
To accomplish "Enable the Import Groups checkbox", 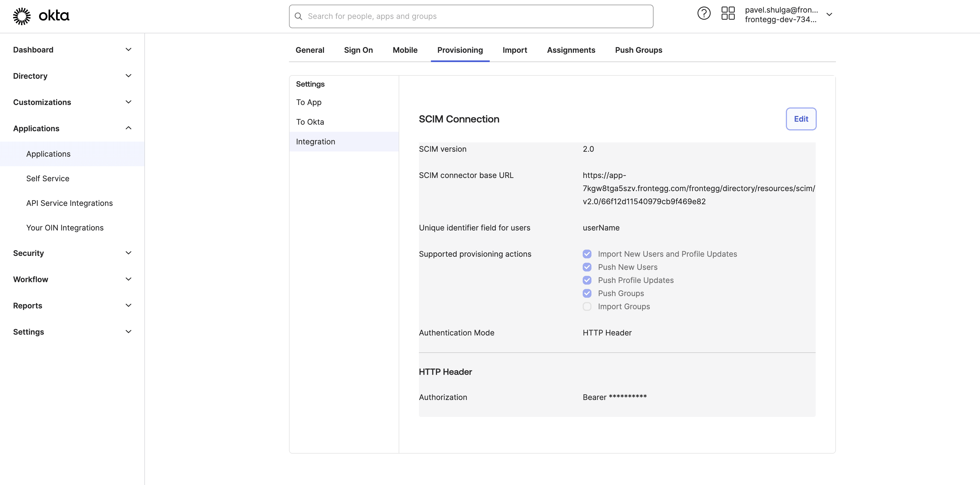I will pos(587,306).
